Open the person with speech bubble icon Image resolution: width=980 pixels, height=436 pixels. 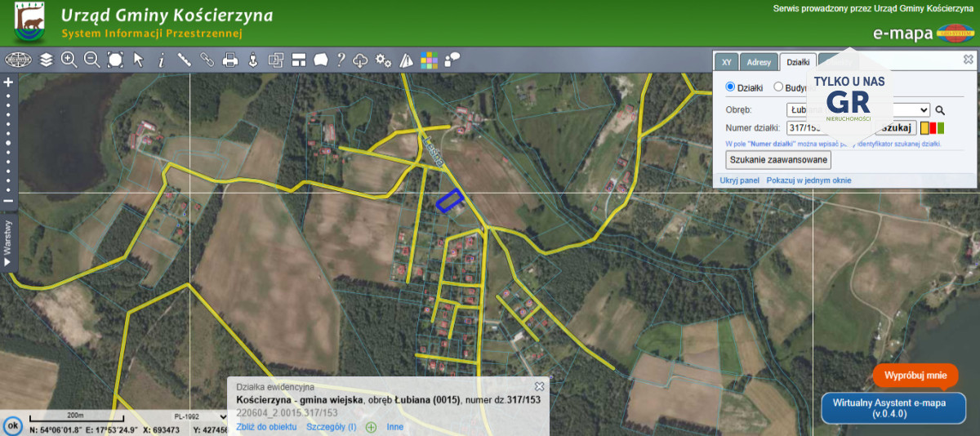pos(452,60)
